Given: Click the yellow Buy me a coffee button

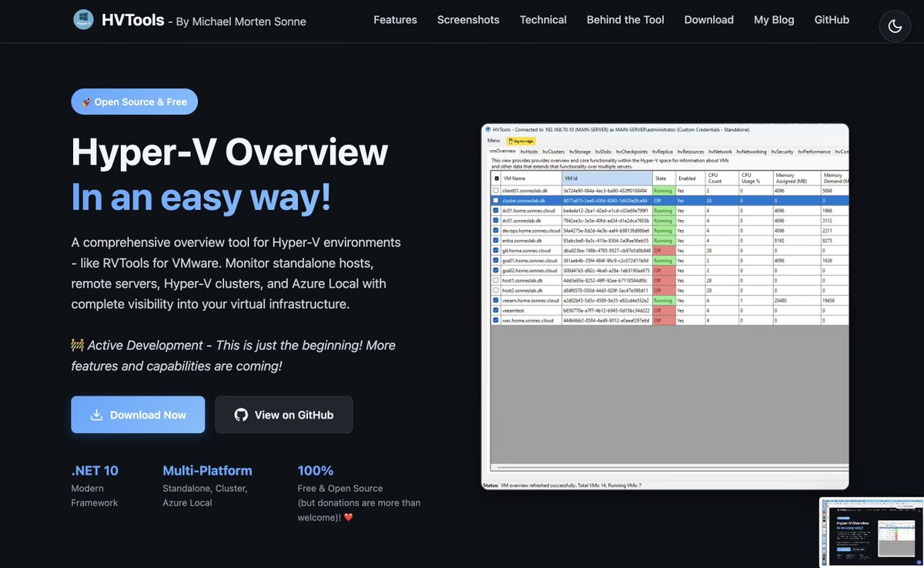Looking at the screenshot, I should pos(521,141).
